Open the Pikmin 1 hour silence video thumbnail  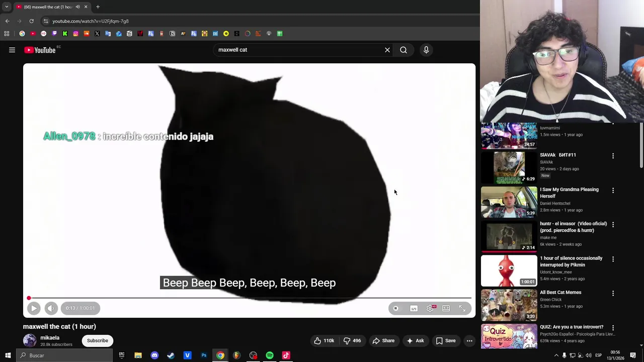(x=509, y=270)
